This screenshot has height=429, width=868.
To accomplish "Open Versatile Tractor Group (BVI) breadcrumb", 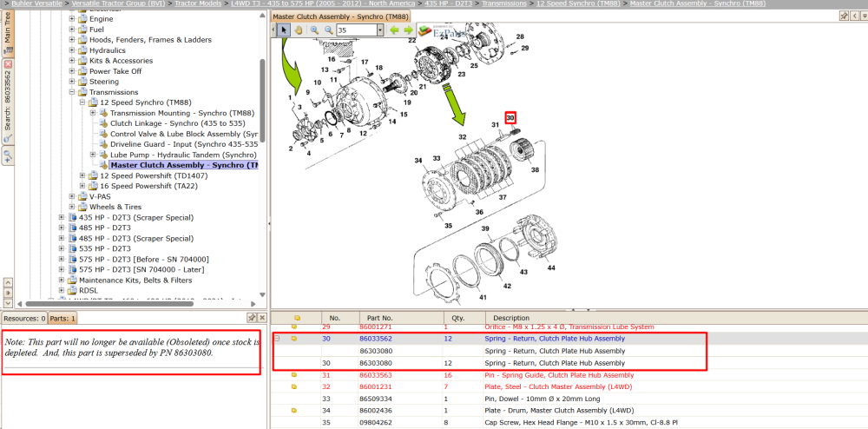I will [118, 3].
